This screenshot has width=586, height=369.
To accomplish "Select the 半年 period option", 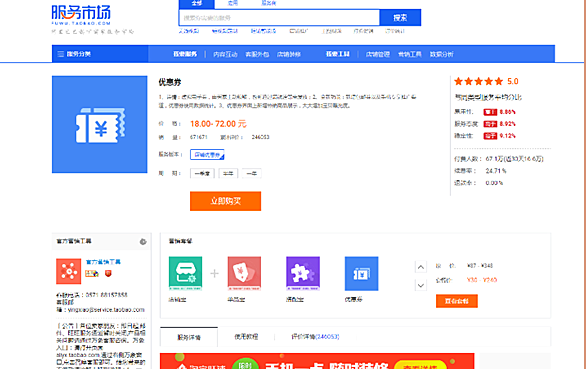I will [228, 173].
